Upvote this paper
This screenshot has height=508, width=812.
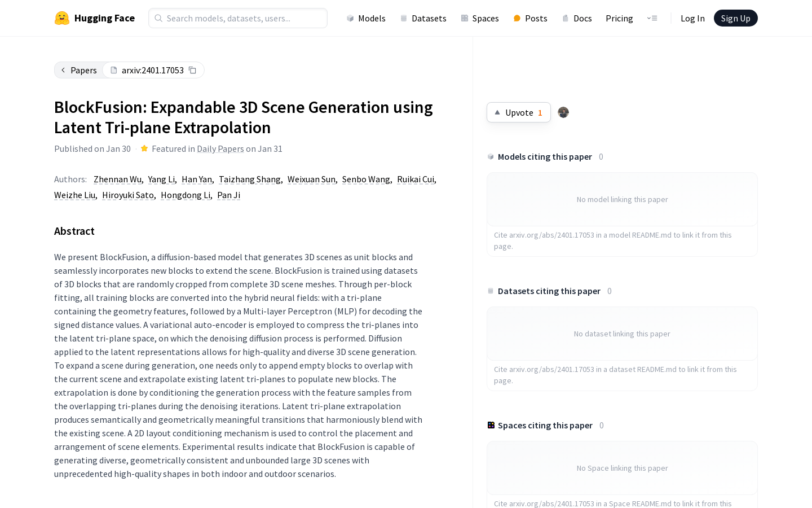point(519,112)
